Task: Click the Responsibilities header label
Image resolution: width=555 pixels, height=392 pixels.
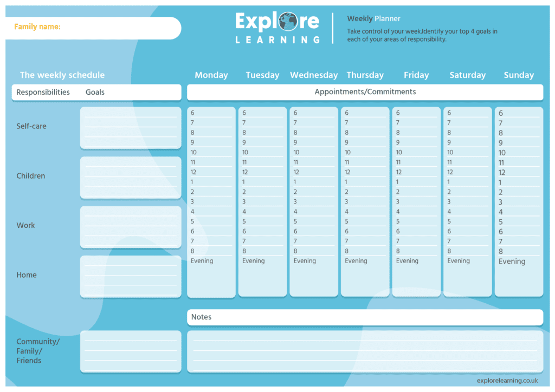Action: point(43,92)
